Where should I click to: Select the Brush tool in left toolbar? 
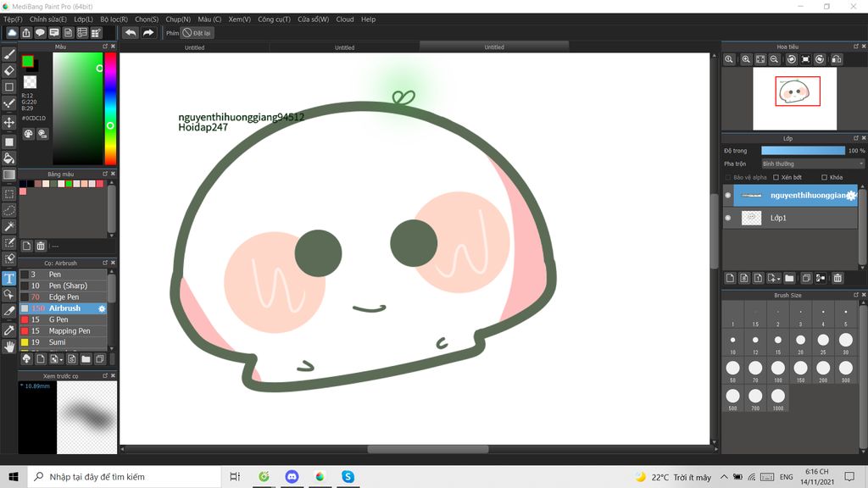(x=9, y=54)
